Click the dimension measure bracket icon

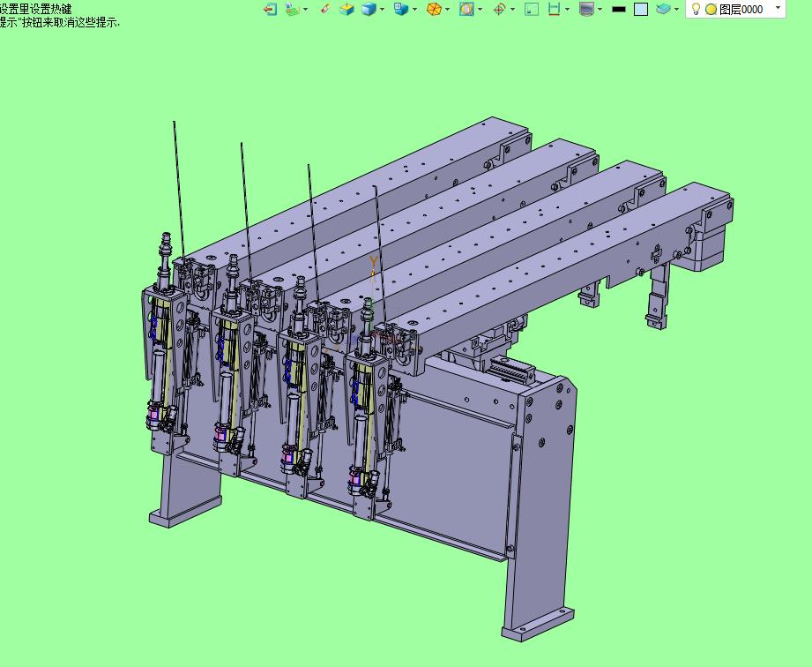[x=554, y=9]
